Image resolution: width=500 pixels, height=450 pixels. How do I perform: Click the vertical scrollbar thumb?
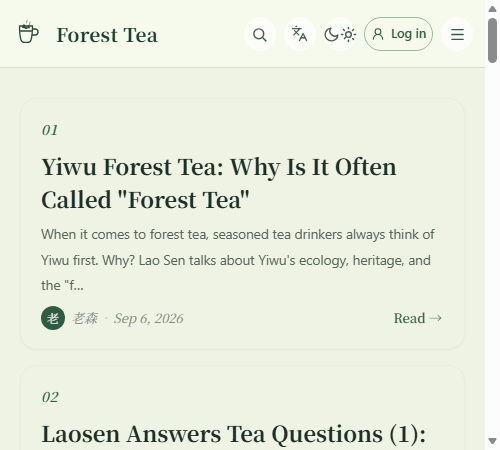coord(492,40)
